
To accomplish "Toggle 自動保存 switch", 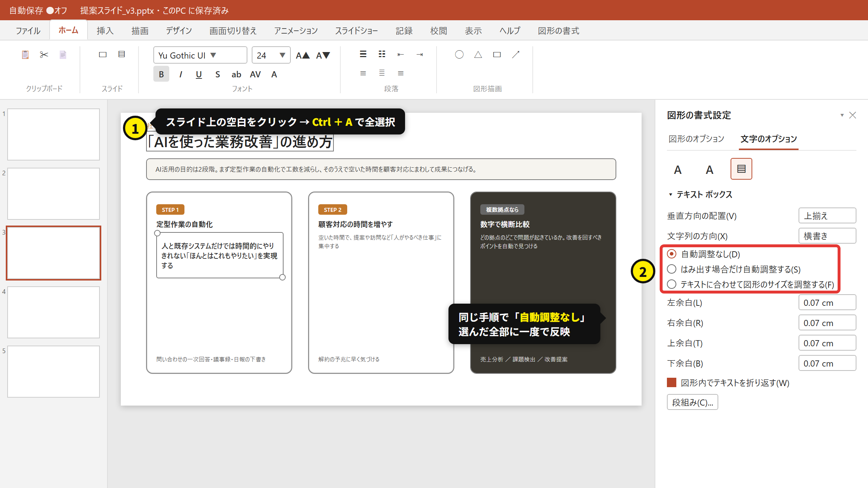I will tap(50, 10).
